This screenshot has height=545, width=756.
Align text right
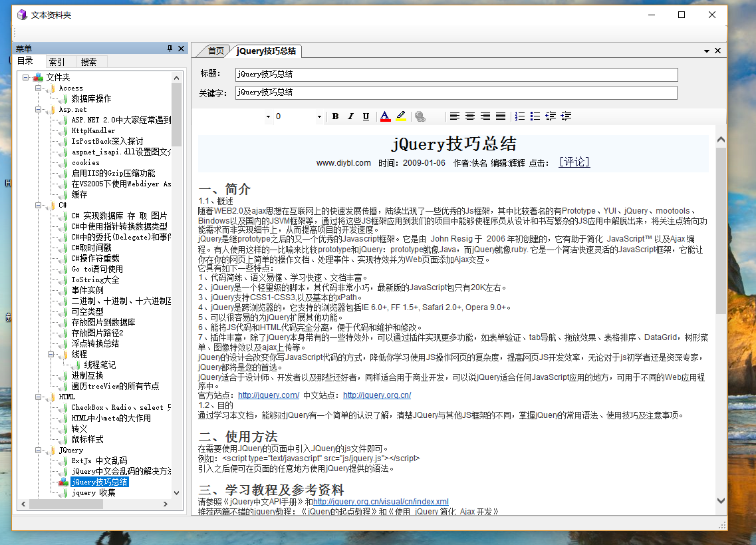pyautogui.click(x=485, y=116)
